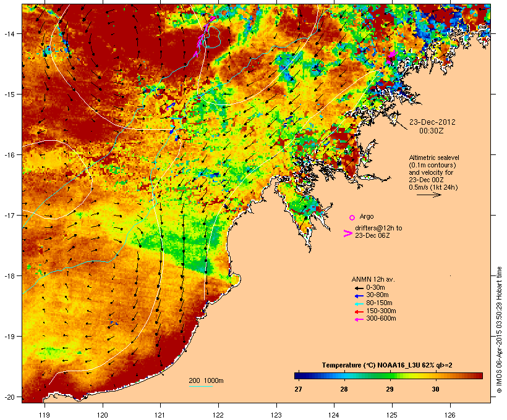The width and height of the screenshot is (507, 420).
Task: Click the longitude axis label 119
Action: tap(45, 415)
